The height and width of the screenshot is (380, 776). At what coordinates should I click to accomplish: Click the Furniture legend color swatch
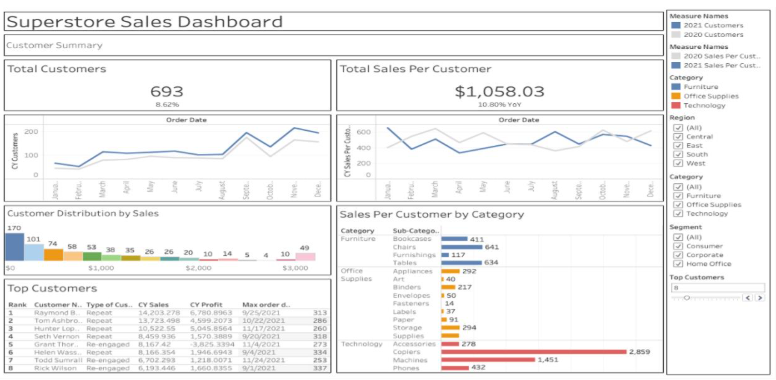pyautogui.click(x=675, y=87)
